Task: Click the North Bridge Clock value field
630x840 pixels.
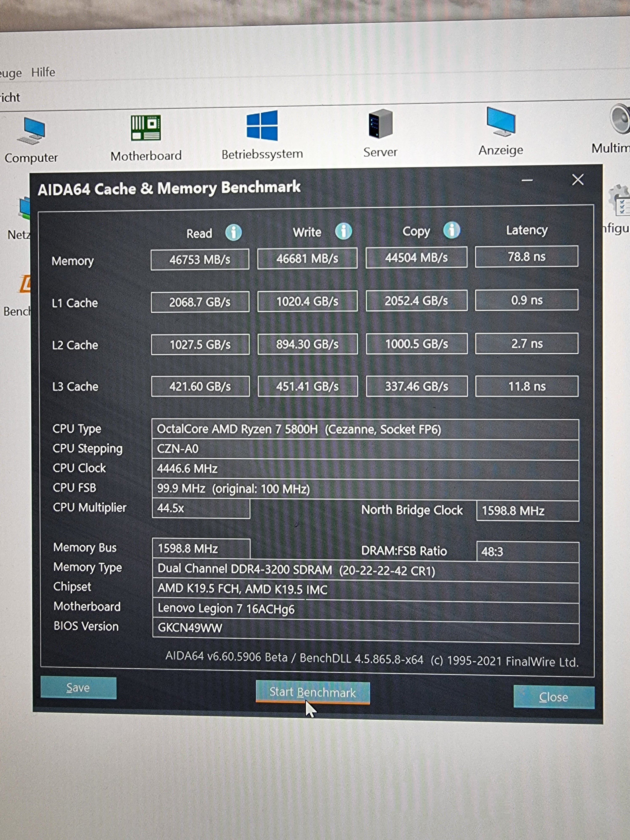Action: click(528, 511)
